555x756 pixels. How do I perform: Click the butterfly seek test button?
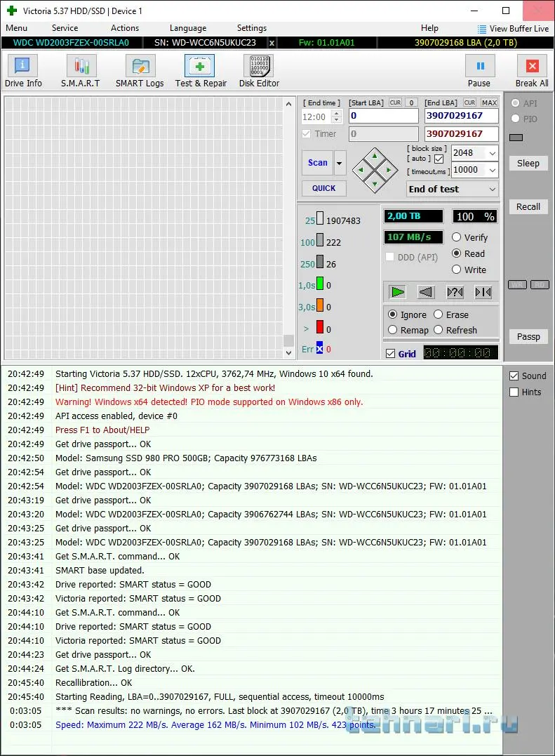click(x=483, y=292)
